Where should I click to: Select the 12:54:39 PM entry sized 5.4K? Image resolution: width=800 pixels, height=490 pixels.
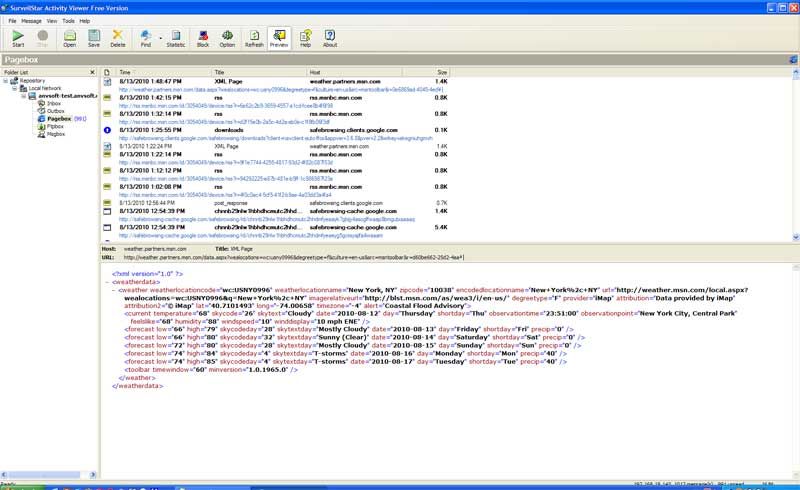(x=276, y=227)
